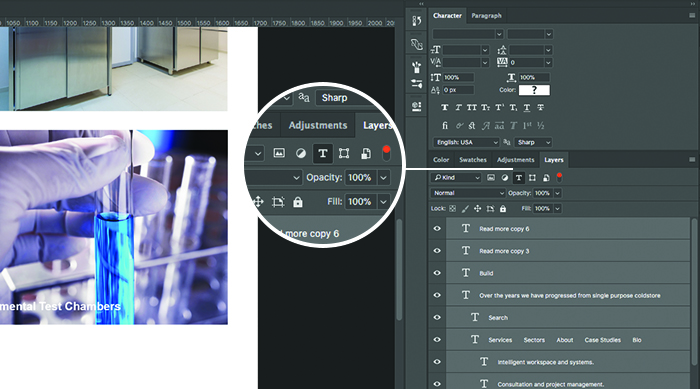This screenshot has width=700, height=389.
Task: Open the English: USA language dropdown
Action: [466, 142]
